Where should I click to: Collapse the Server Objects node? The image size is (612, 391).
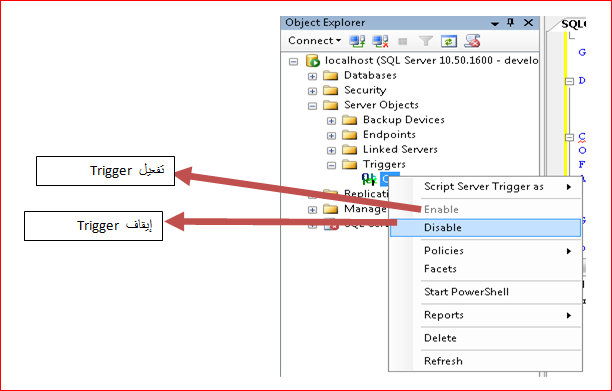[x=312, y=106]
